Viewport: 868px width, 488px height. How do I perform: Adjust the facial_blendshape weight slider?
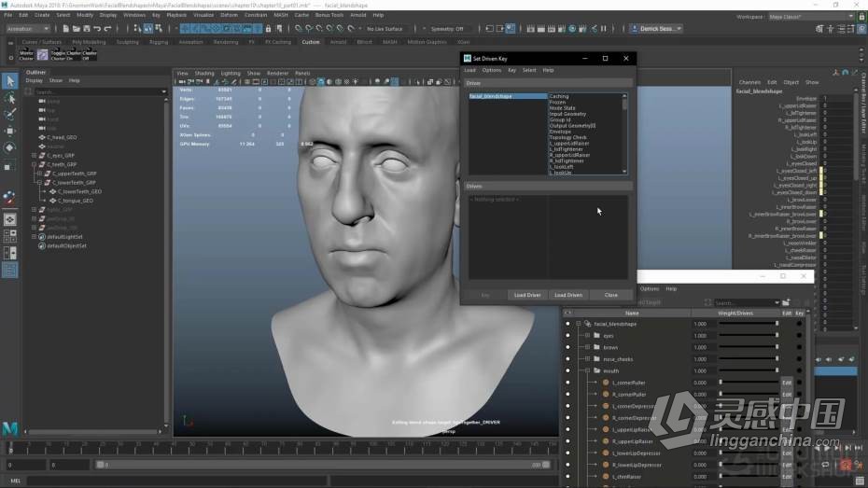[748, 324]
